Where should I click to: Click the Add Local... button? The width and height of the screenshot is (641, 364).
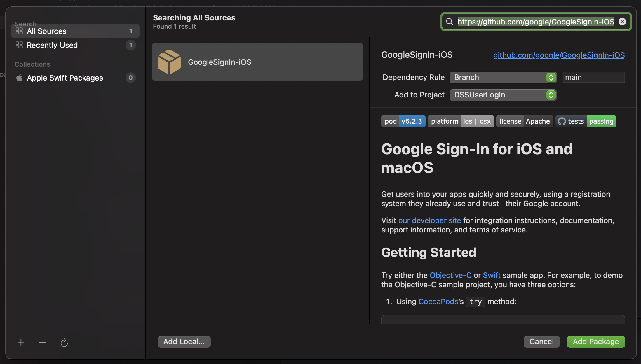(x=184, y=342)
